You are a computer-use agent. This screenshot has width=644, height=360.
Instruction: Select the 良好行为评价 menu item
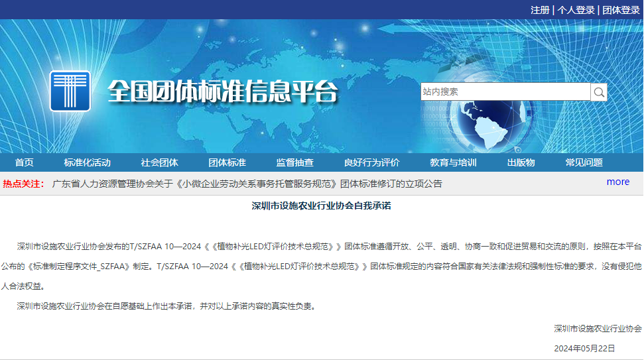[371, 162]
